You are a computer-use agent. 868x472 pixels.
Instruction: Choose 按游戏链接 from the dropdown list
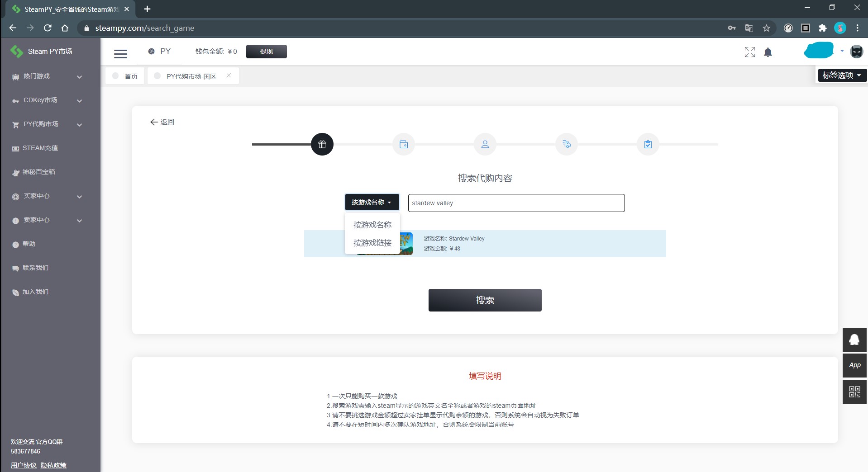tap(372, 243)
